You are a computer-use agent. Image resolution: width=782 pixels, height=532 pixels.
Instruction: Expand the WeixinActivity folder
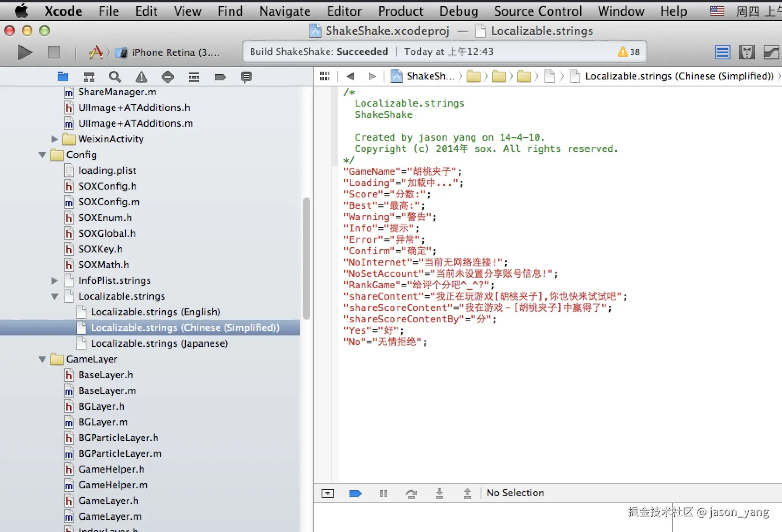[x=55, y=139]
